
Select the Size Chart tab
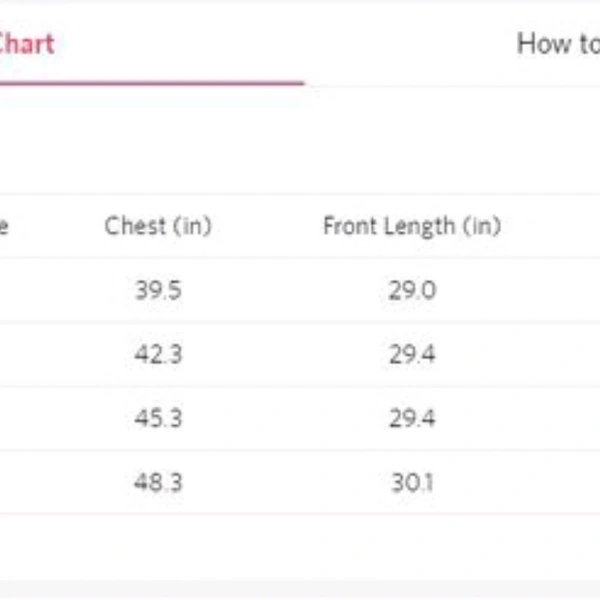pos(27,44)
